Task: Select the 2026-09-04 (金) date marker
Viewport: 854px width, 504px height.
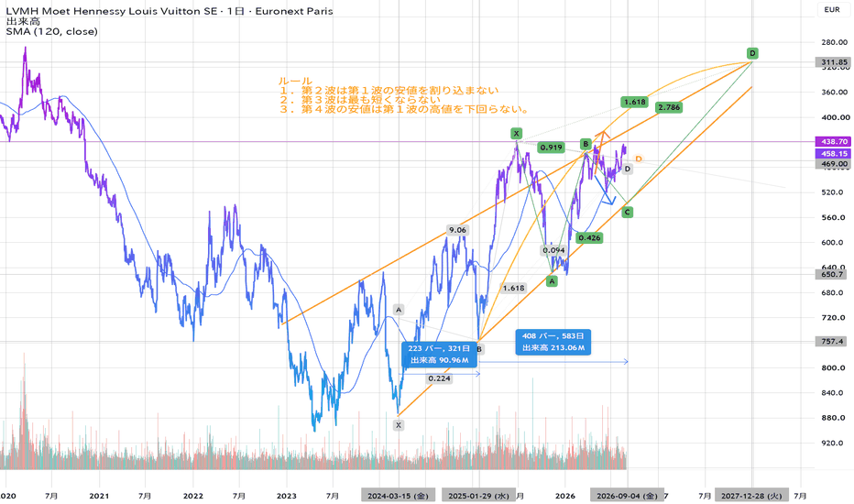Action: point(628,496)
